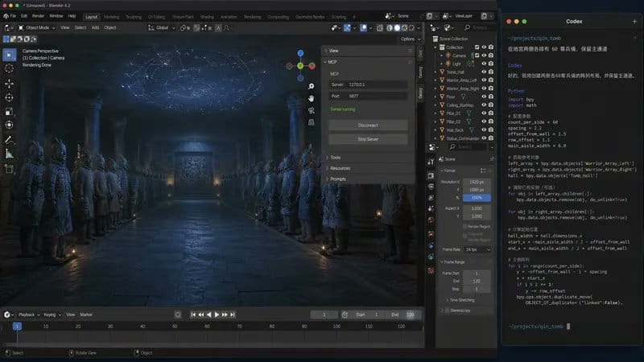The width and height of the screenshot is (644, 362).
Task: Play the animation forward
Action: (217, 315)
